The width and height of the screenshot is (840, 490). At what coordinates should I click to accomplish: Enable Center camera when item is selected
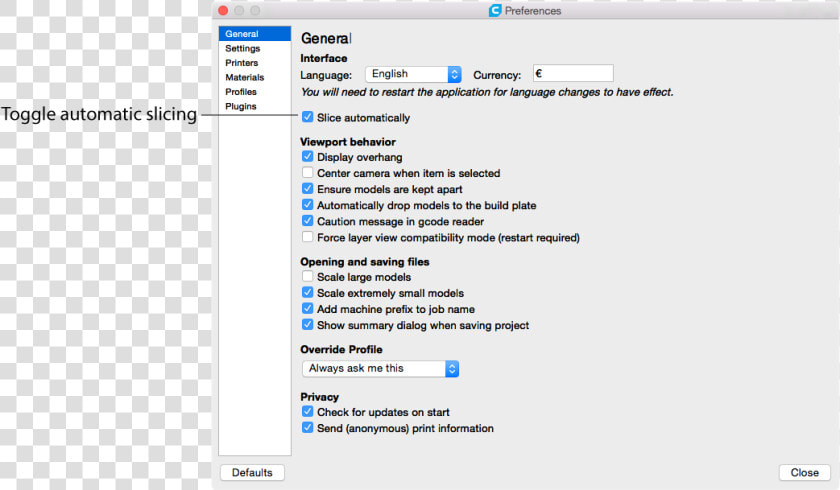[308, 172]
